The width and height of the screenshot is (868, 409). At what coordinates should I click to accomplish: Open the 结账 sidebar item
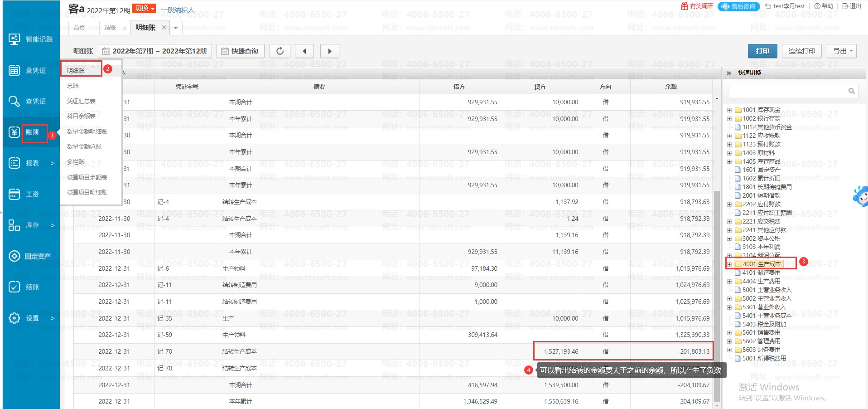(30, 287)
